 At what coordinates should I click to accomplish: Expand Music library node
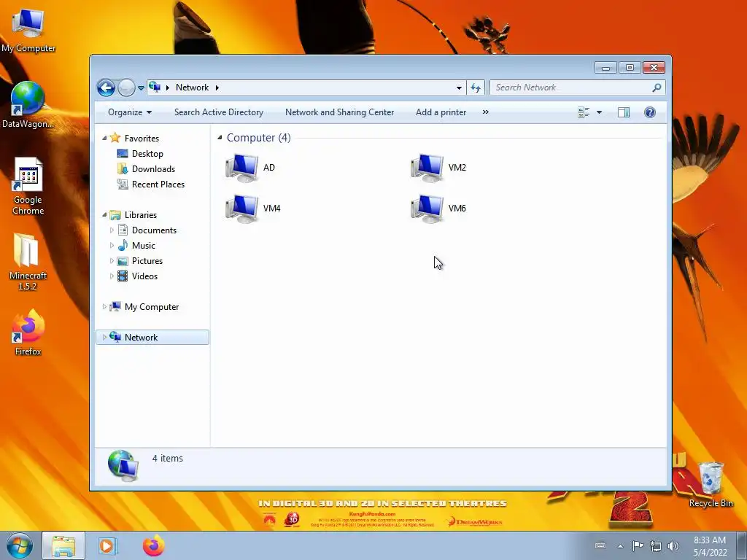(x=112, y=245)
